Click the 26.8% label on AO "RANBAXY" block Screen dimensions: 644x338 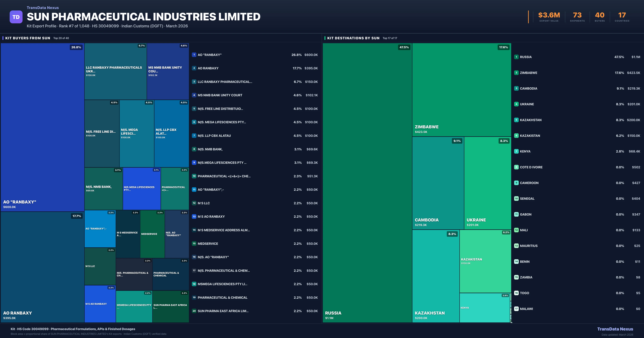click(x=76, y=47)
